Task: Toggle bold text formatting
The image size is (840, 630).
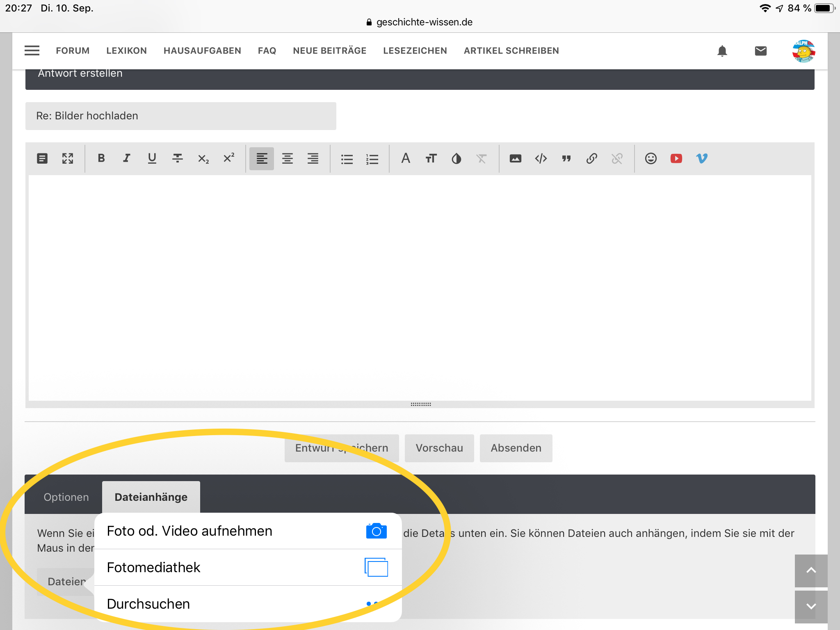Action: point(101,158)
